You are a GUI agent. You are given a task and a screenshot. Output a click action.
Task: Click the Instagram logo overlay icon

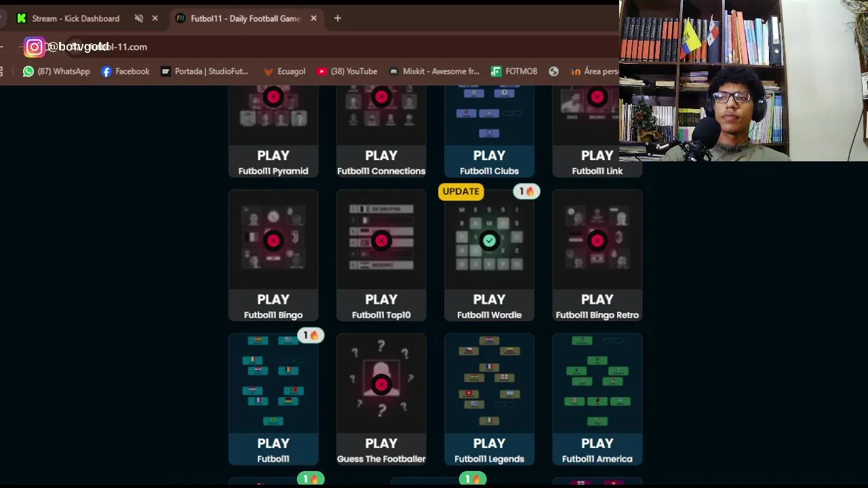tap(34, 47)
